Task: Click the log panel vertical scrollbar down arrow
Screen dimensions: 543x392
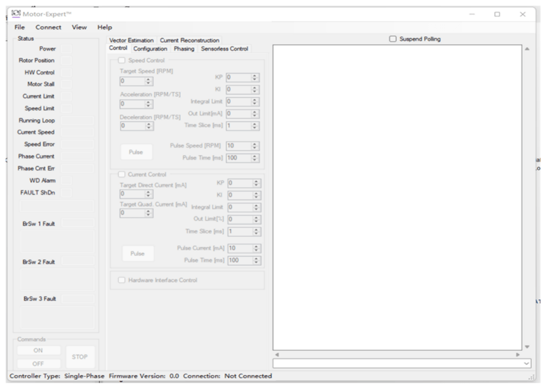Action: click(x=527, y=347)
